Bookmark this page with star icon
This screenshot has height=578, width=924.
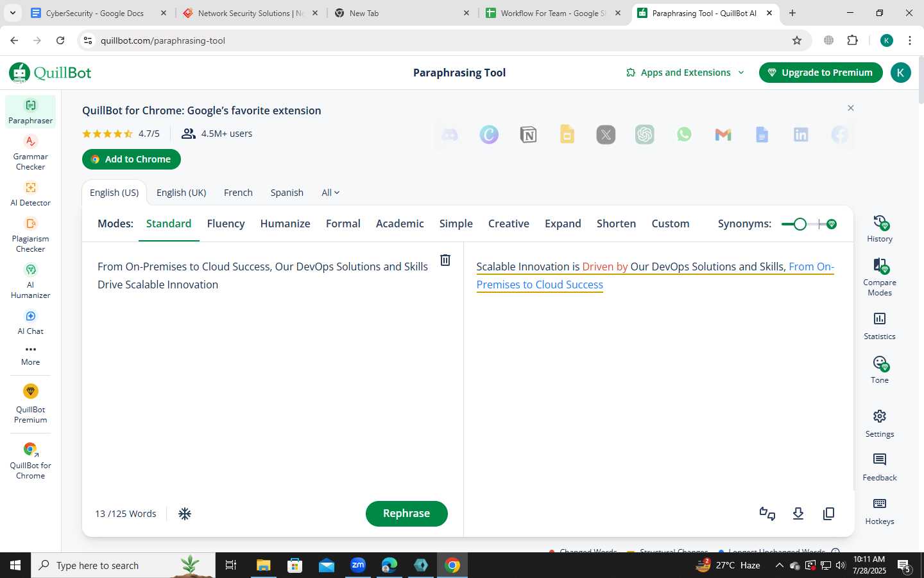[797, 40]
